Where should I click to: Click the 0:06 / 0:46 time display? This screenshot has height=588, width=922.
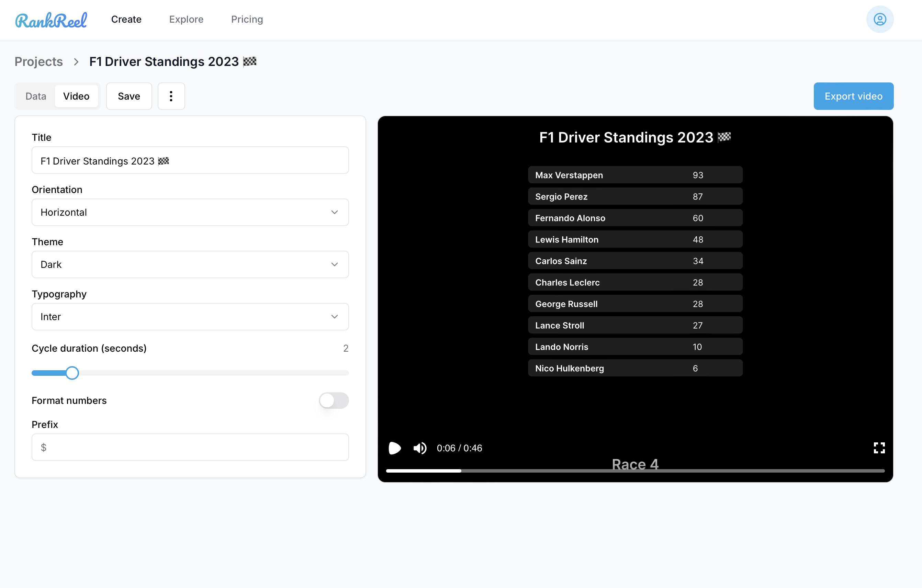point(459,448)
